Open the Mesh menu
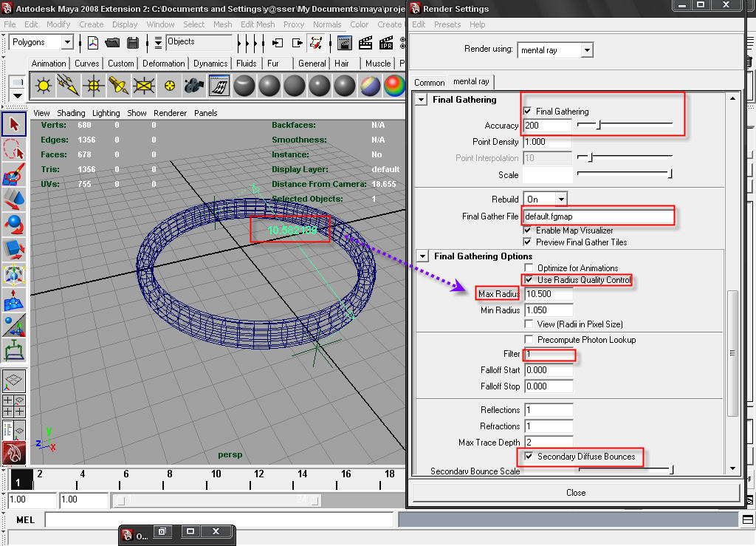The image size is (756, 546). [223, 24]
